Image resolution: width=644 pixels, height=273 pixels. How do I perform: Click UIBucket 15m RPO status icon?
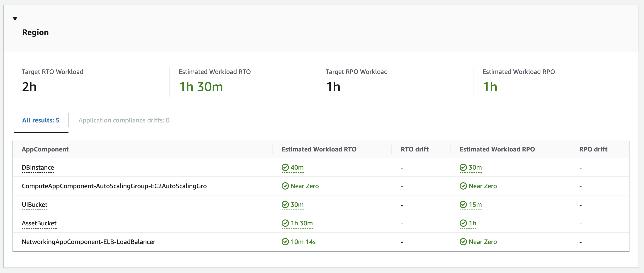(463, 205)
